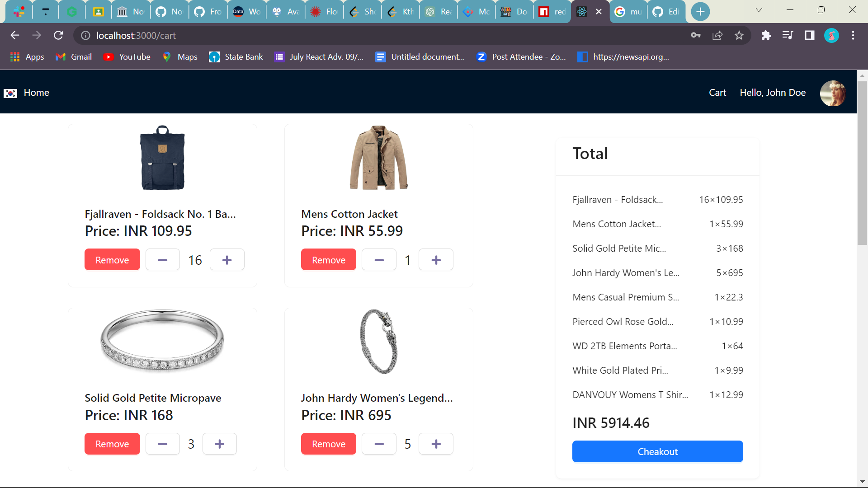Click the Checkout button

tap(657, 451)
